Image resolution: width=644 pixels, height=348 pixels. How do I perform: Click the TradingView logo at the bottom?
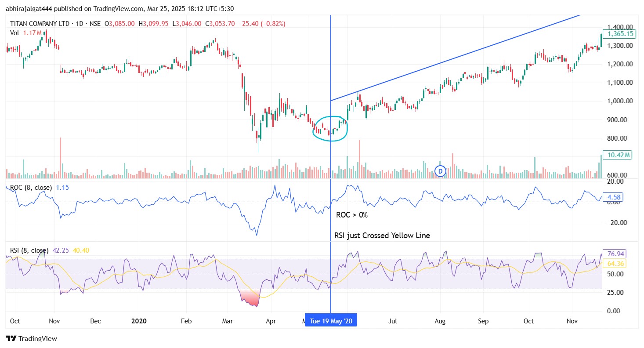[x=31, y=339]
